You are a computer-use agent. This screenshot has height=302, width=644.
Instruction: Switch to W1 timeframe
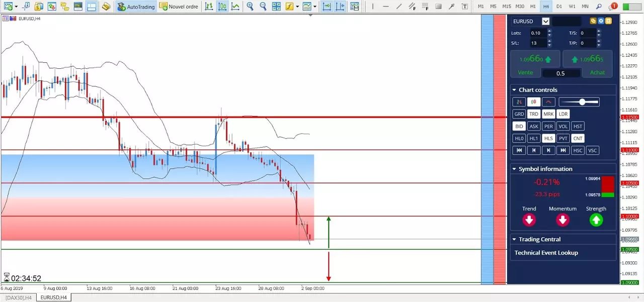(572, 7)
